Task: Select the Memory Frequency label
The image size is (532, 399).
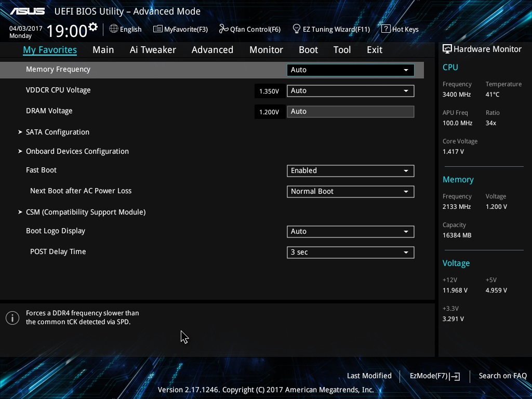Action: click(x=58, y=69)
